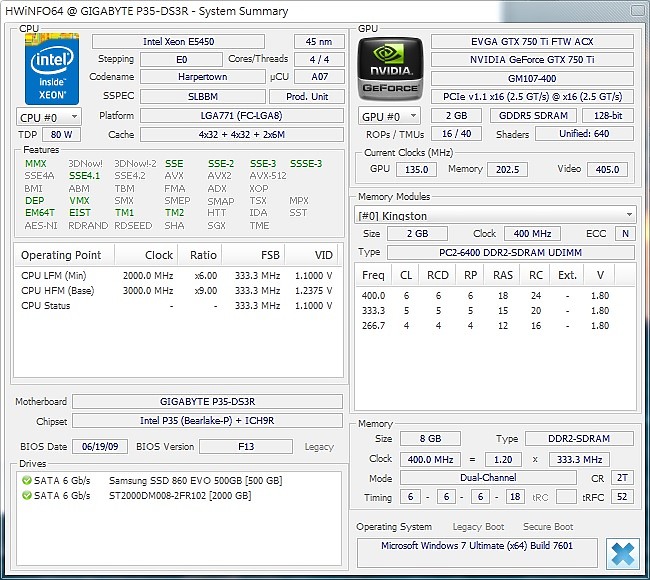Click the Ratio column header
650x580 pixels.
coord(200,255)
